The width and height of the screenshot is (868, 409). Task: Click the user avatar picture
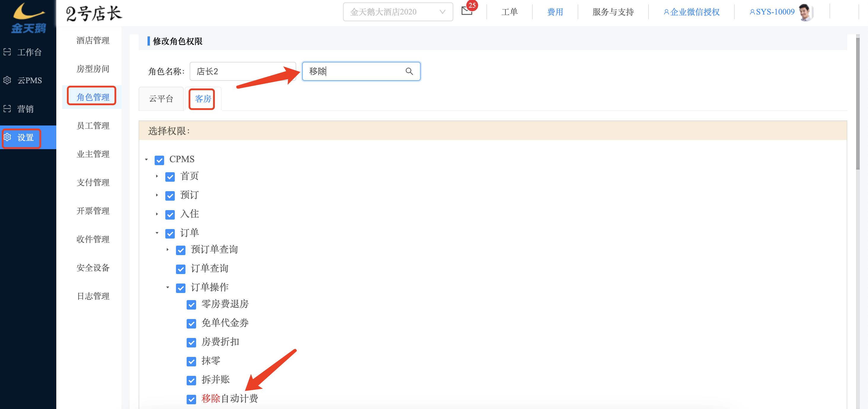[x=805, y=12]
